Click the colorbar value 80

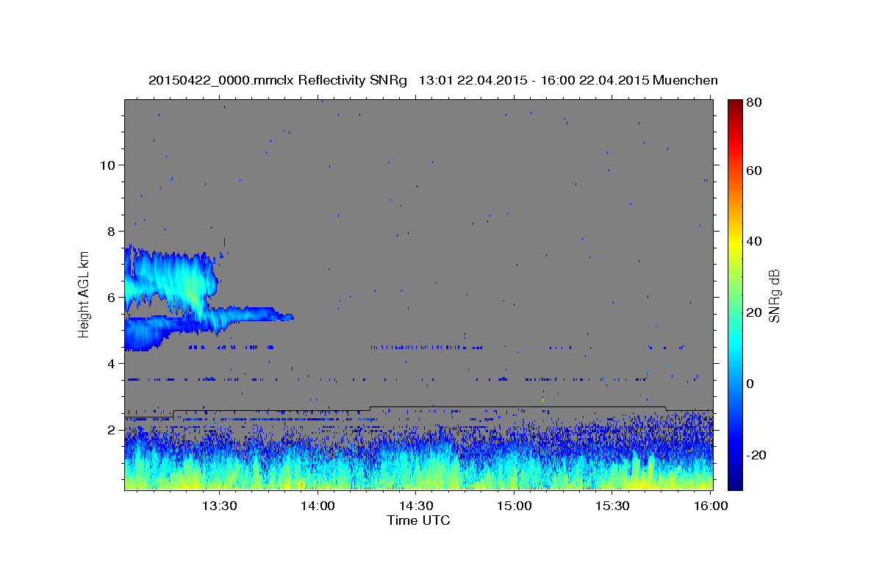click(753, 103)
